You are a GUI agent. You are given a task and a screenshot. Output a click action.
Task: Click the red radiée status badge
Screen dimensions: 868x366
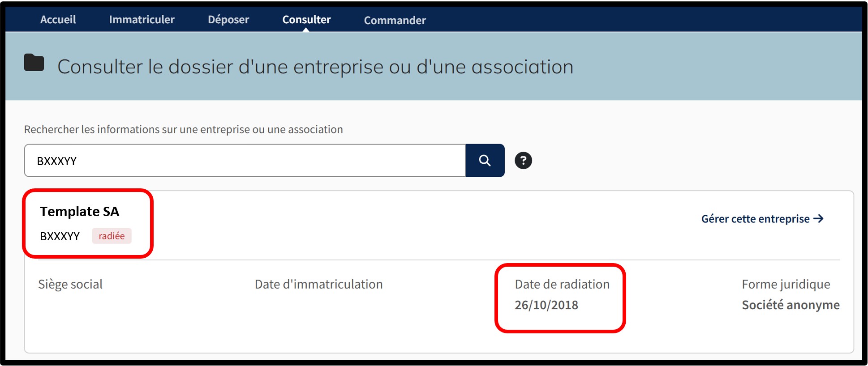click(112, 236)
